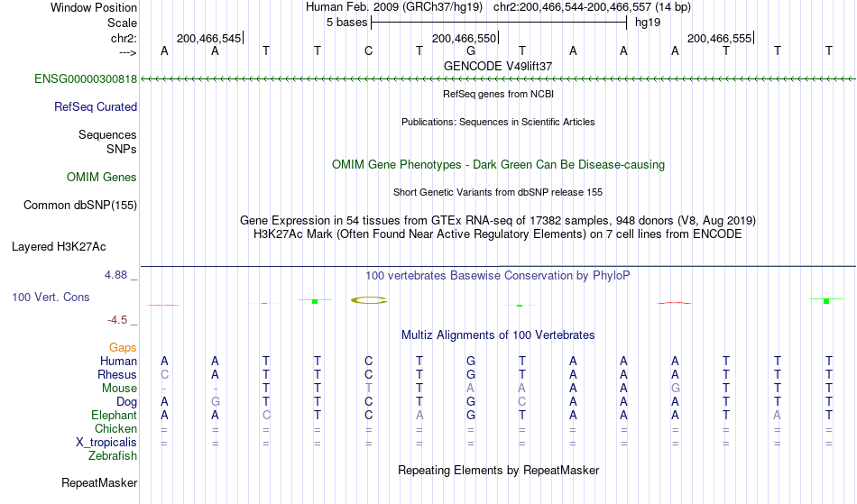Select the Elephant species row label
The width and height of the screenshot is (857, 504).
coord(115,416)
